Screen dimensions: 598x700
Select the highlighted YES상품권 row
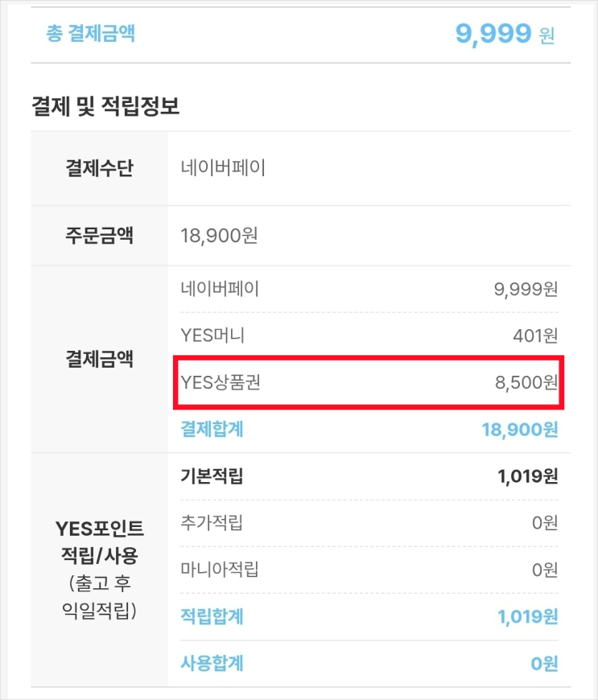369,382
